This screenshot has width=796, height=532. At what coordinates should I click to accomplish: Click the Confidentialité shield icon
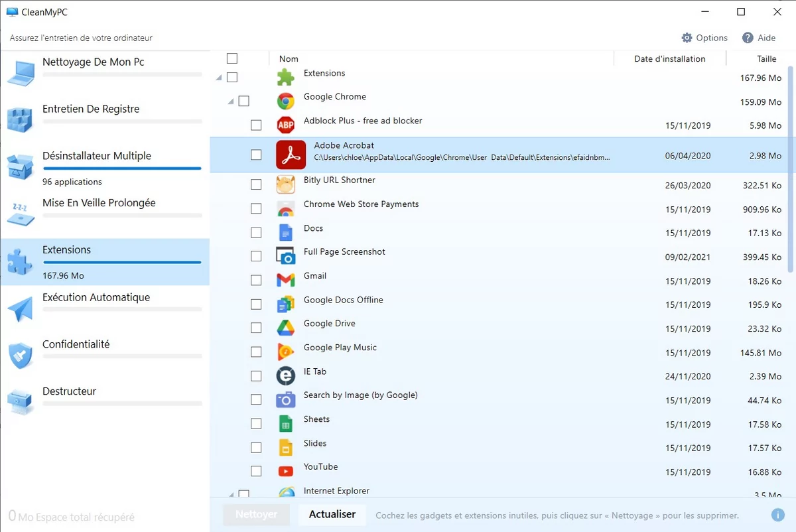tap(21, 356)
